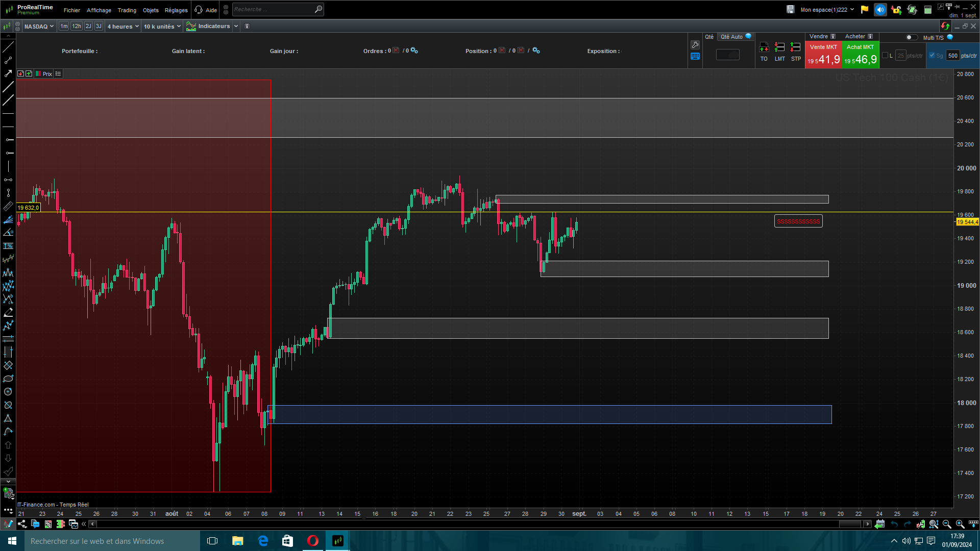Open the NASDAQ instrument dropdown

pyautogui.click(x=39, y=26)
